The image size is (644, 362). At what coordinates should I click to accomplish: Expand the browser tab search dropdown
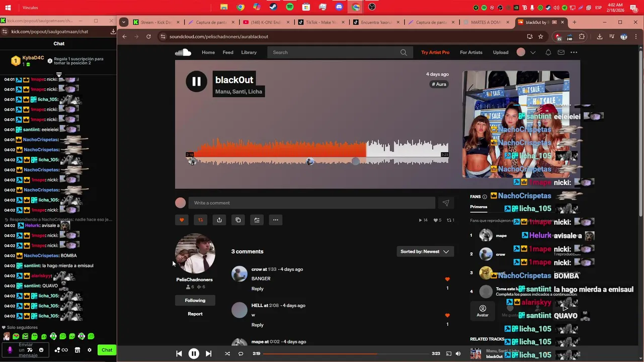(123, 22)
